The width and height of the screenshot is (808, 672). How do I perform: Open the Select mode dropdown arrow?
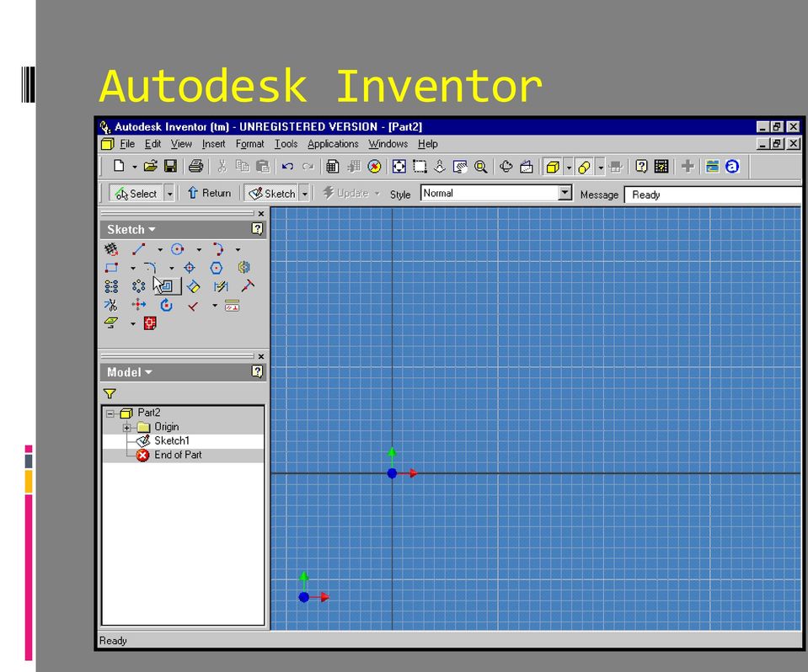169,194
